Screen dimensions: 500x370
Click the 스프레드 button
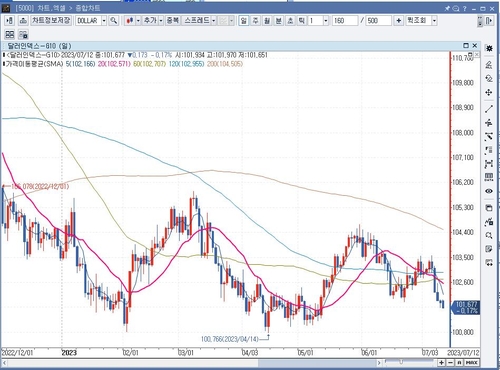tap(197, 21)
